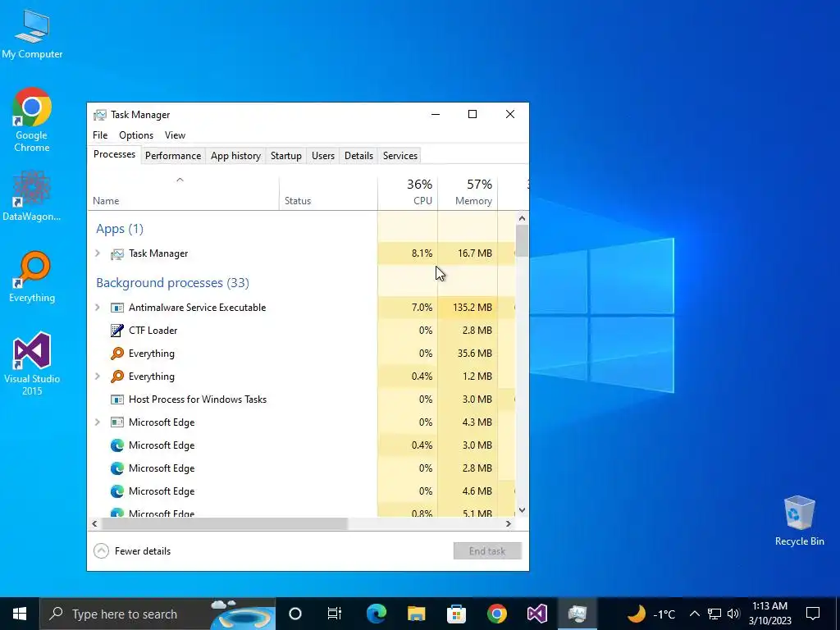Select Host Process for Windows Tasks icon
Image resolution: width=840 pixels, height=630 pixels.
(116, 399)
